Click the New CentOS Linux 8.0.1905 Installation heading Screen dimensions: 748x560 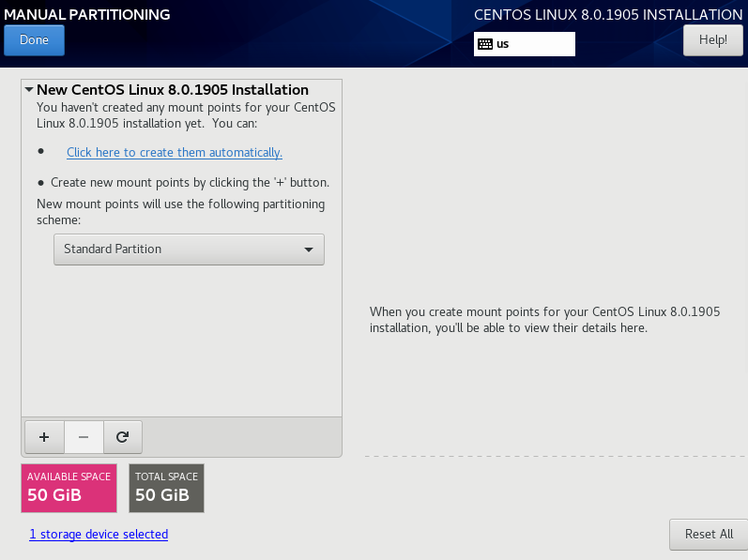173,90
